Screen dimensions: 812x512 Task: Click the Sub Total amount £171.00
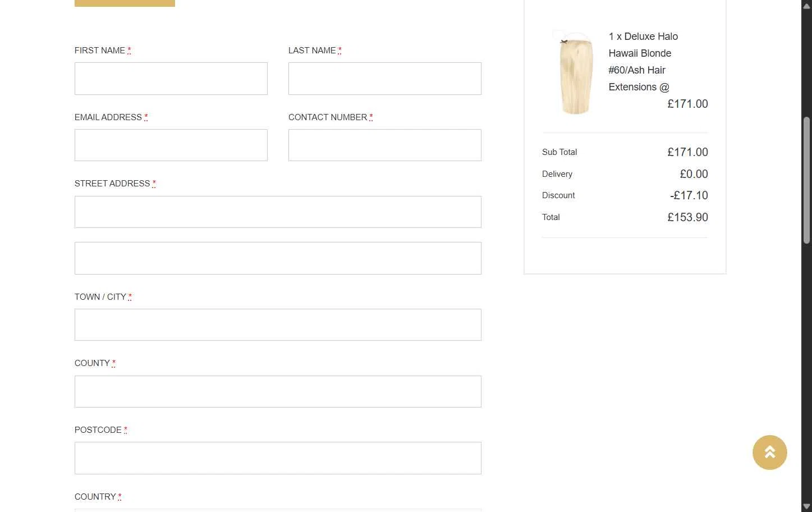[687, 152]
